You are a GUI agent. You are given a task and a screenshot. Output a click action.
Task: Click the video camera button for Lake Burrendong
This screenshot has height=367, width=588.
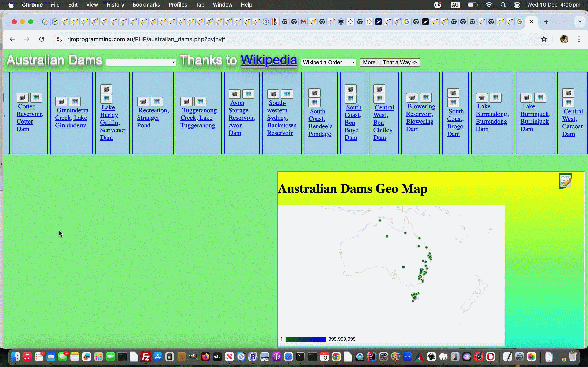tap(482, 98)
